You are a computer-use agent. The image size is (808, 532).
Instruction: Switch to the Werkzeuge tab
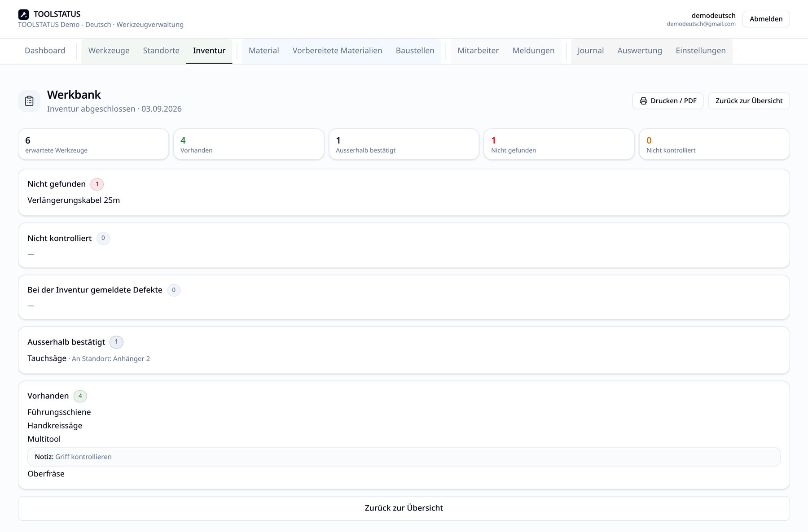pos(109,51)
